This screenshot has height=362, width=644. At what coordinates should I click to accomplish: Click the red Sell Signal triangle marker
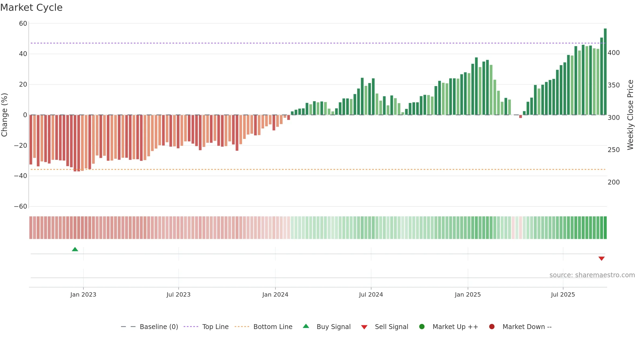[x=601, y=258]
